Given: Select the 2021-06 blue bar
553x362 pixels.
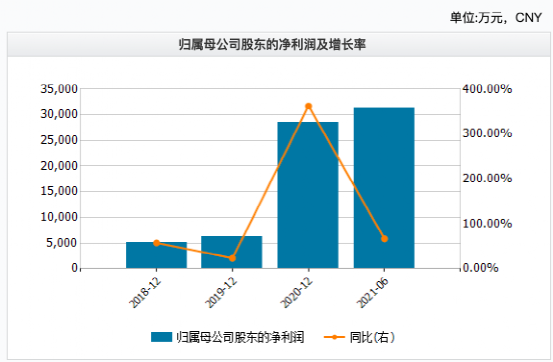Looking at the screenshot, I should [x=384, y=188].
